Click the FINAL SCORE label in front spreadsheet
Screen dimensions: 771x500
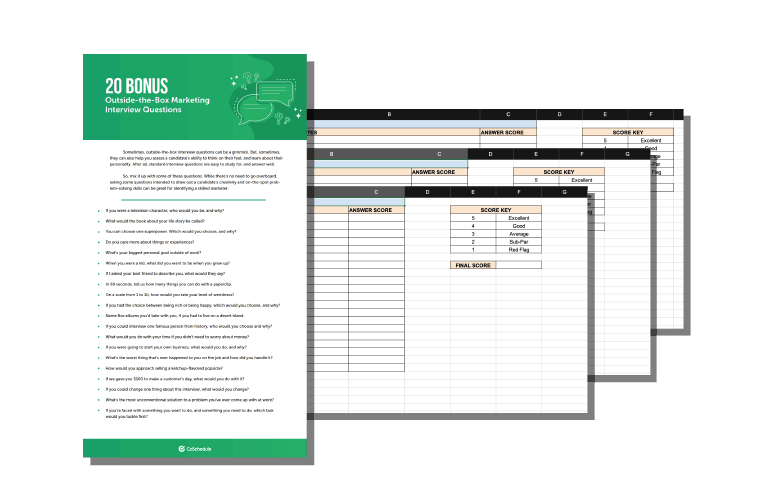(x=473, y=265)
